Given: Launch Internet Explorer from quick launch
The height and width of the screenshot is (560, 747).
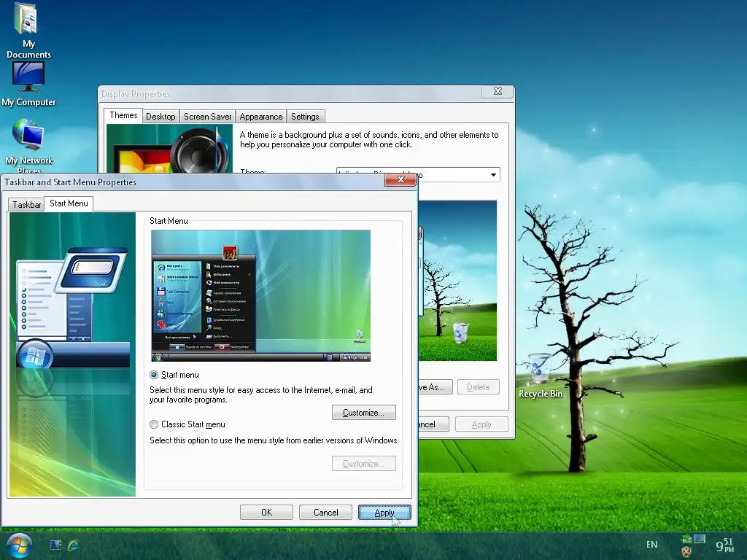Looking at the screenshot, I should (74, 545).
